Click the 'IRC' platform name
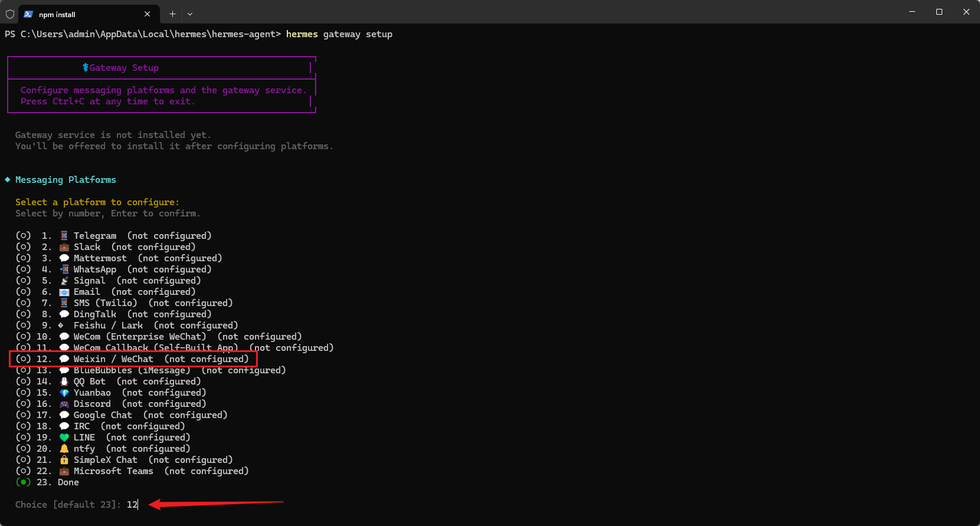 pyautogui.click(x=82, y=426)
